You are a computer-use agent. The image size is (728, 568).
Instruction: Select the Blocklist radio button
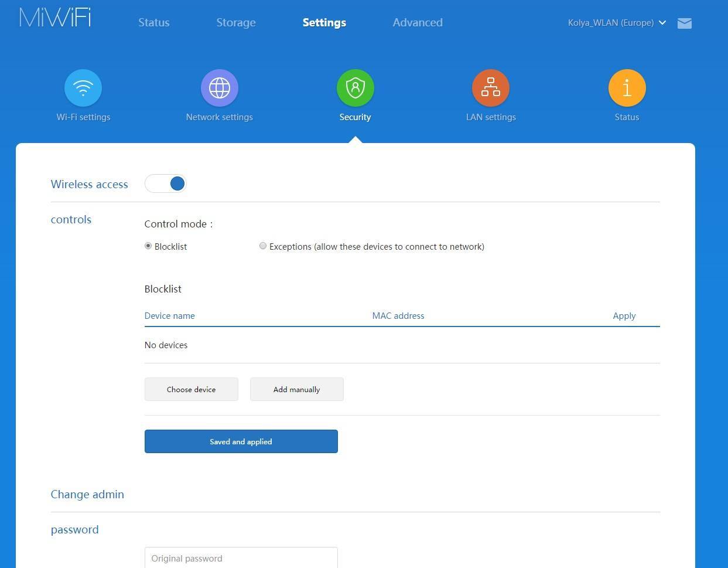pyautogui.click(x=148, y=246)
